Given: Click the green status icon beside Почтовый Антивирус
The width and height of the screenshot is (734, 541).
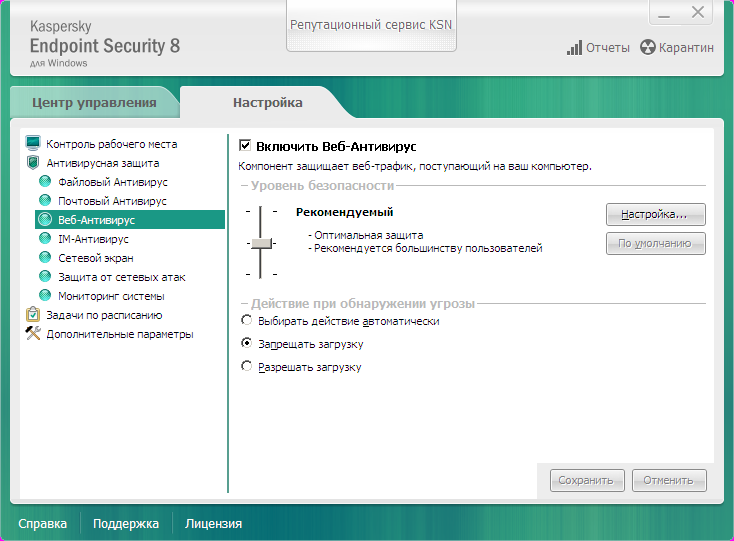Looking at the screenshot, I should pyautogui.click(x=45, y=200).
